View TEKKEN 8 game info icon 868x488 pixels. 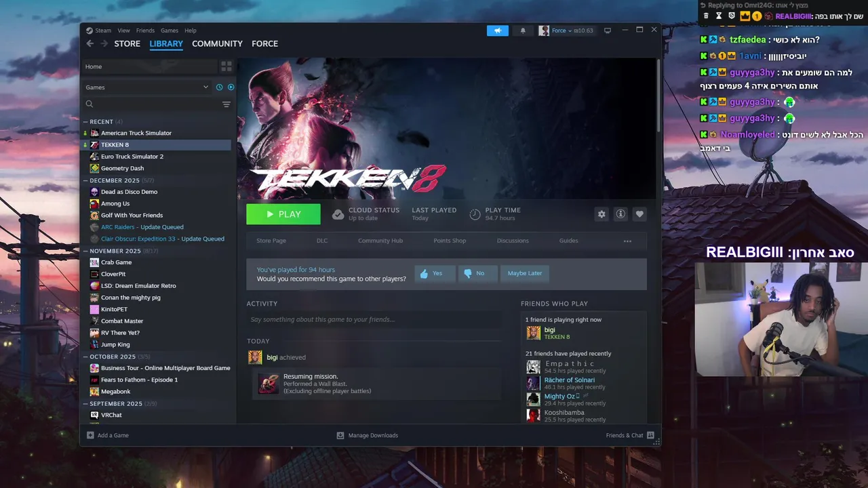click(620, 214)
